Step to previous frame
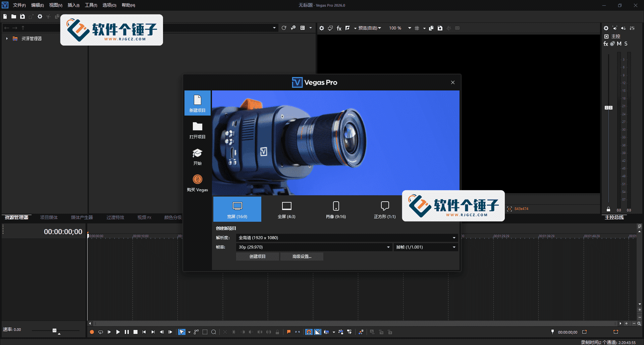This screenshot has width=644, height=345. (162, 332)
